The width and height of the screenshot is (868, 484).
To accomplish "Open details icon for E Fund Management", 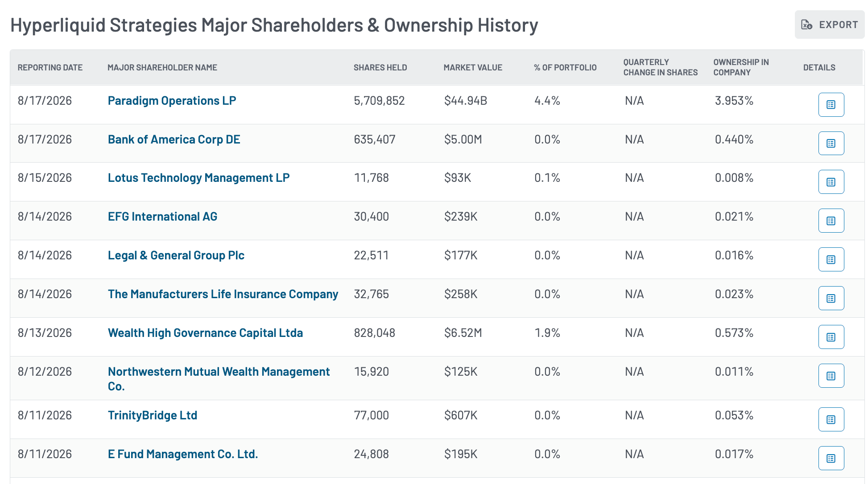I will pyautogui.click(x=831, y=458).
